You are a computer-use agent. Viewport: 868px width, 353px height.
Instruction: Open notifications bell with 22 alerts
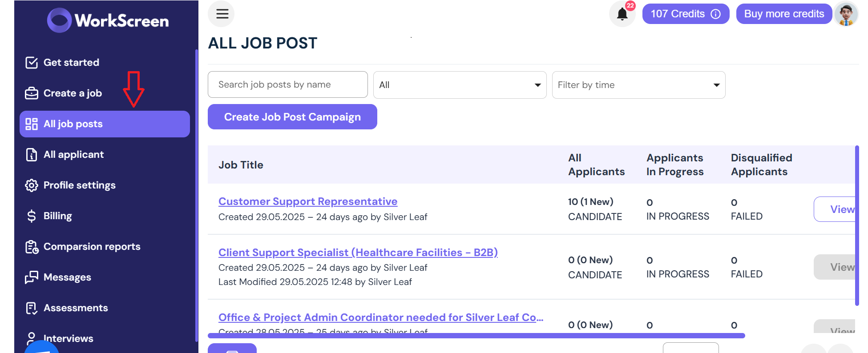[622, 14]
